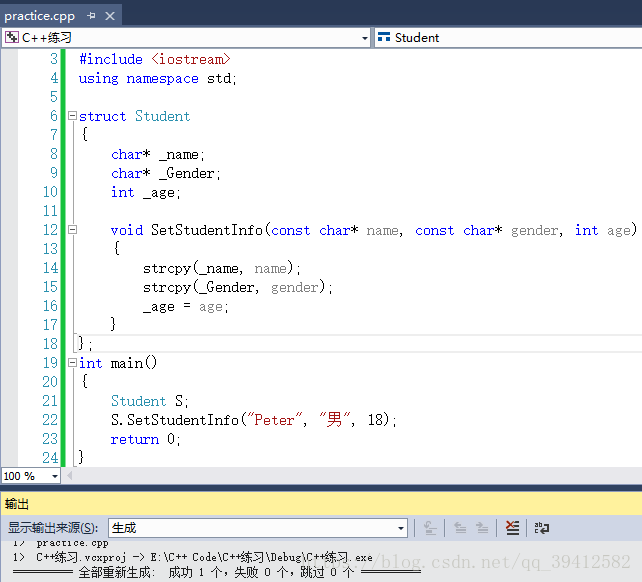
Task: Collapse the main function block
Action: (72, 363)
